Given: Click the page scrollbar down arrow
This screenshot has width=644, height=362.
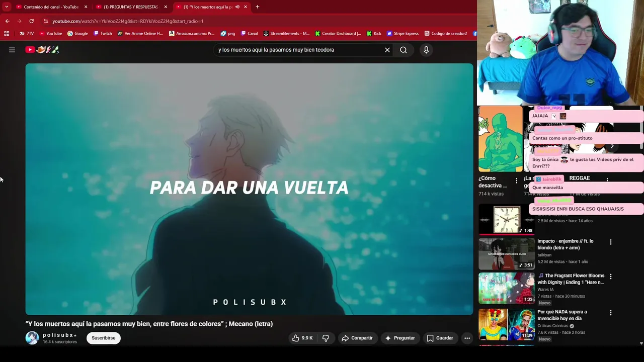Looking at the screenshot, I should click(641, 343).
